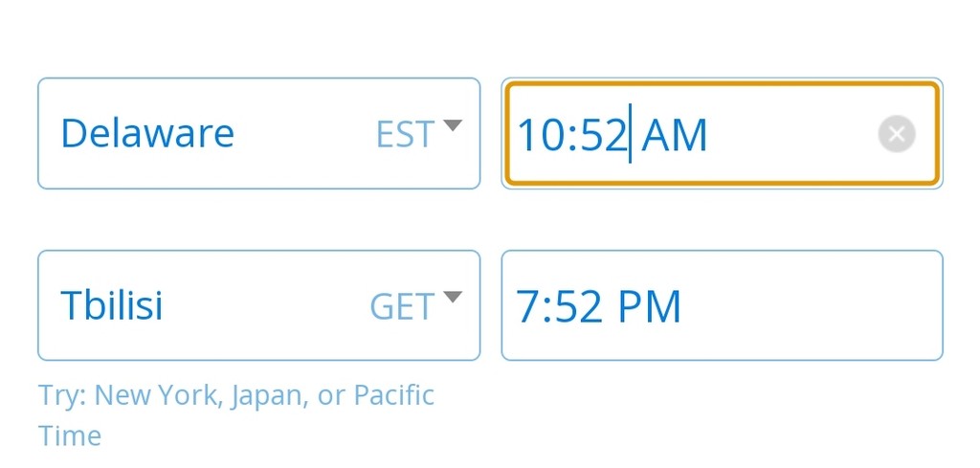Place cursor on PM text in second time
Image resolution: width=980 pixels, height=468 pixels.
[x=649, y=307]
